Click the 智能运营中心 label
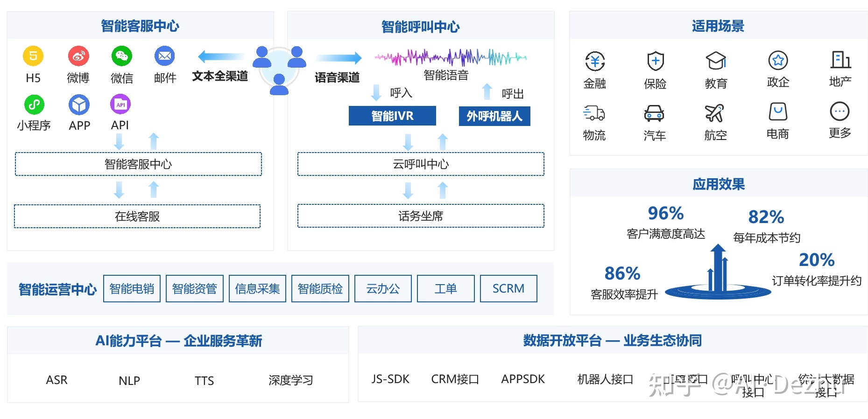This screenshot has width=868, height=419. (x=57, y=289)
